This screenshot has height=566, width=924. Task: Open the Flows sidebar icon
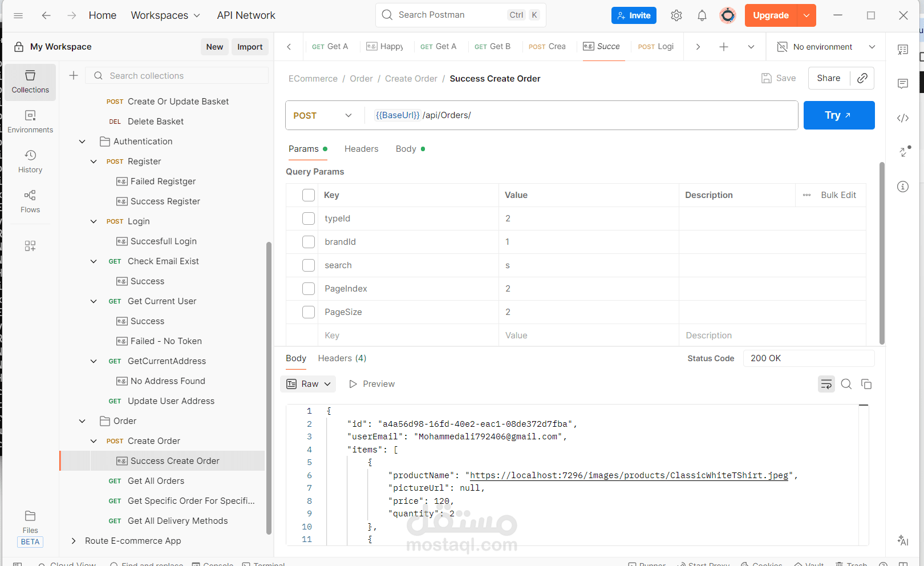coord(30,202)
